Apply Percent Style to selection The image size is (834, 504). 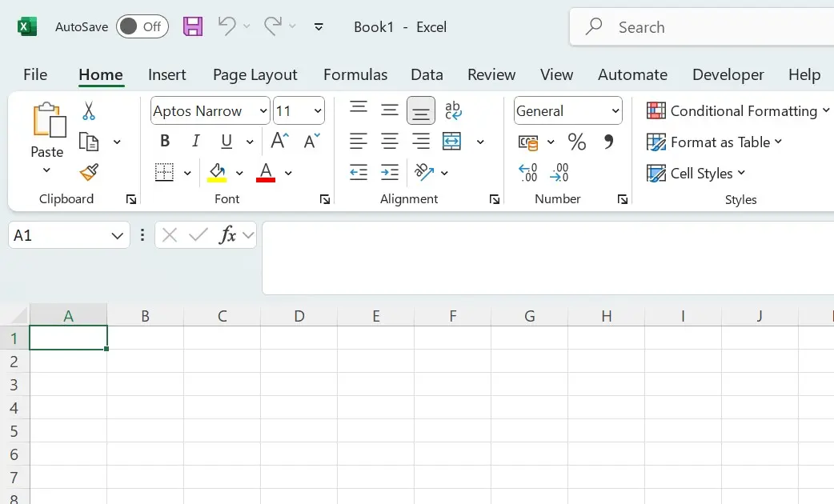coord(576,142)
